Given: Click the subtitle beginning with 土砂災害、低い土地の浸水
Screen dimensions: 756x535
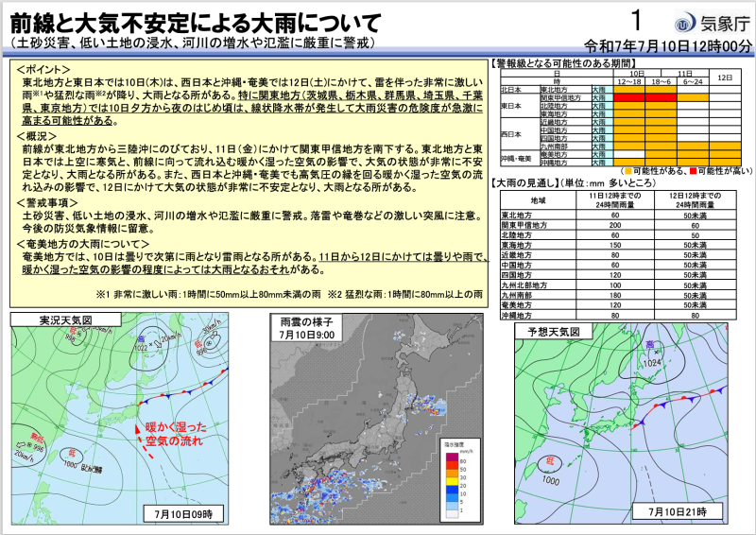Looking at the screenshot, I should (x=193, y=43).
